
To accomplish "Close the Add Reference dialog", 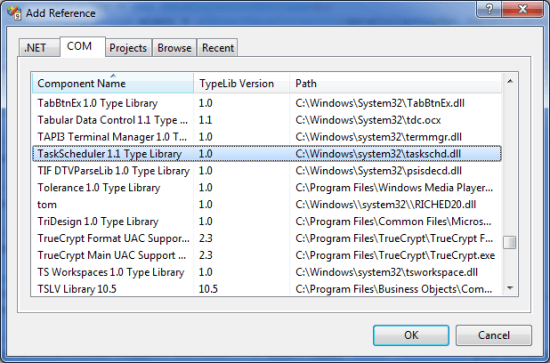I will (523, 9).
